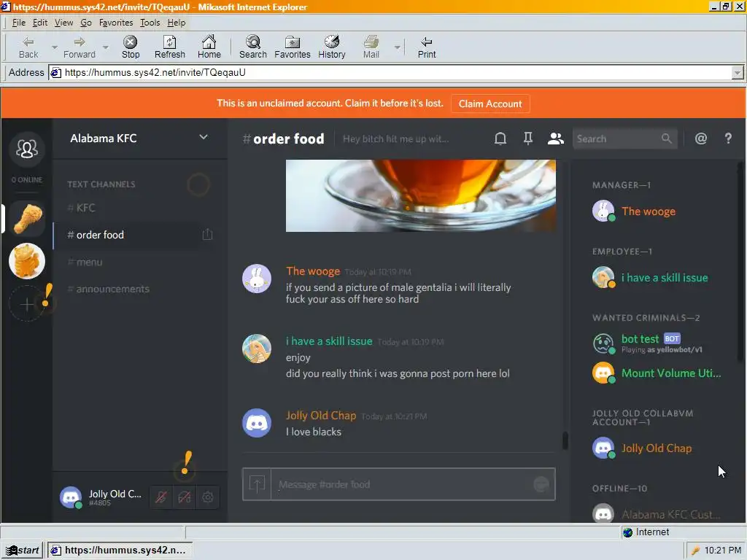
Task: Click the tea cup image attachment
Action: (421, 195)
